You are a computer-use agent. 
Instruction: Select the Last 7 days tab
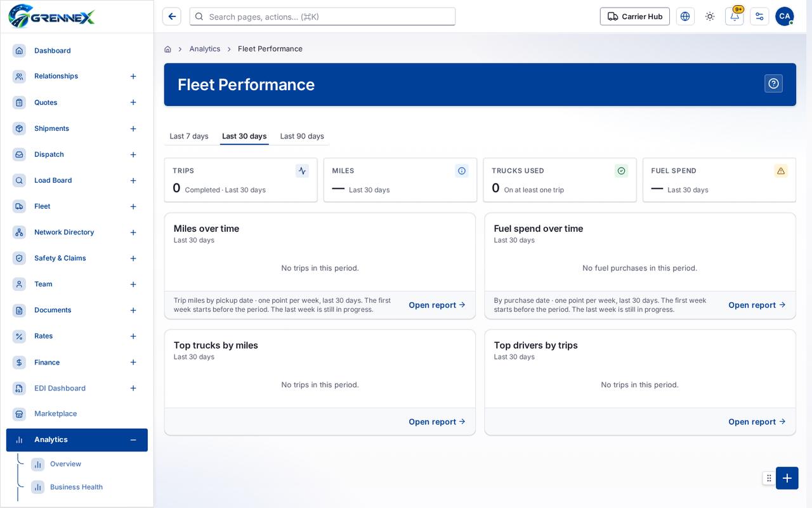pyautogui.click(x=189, y=136)
